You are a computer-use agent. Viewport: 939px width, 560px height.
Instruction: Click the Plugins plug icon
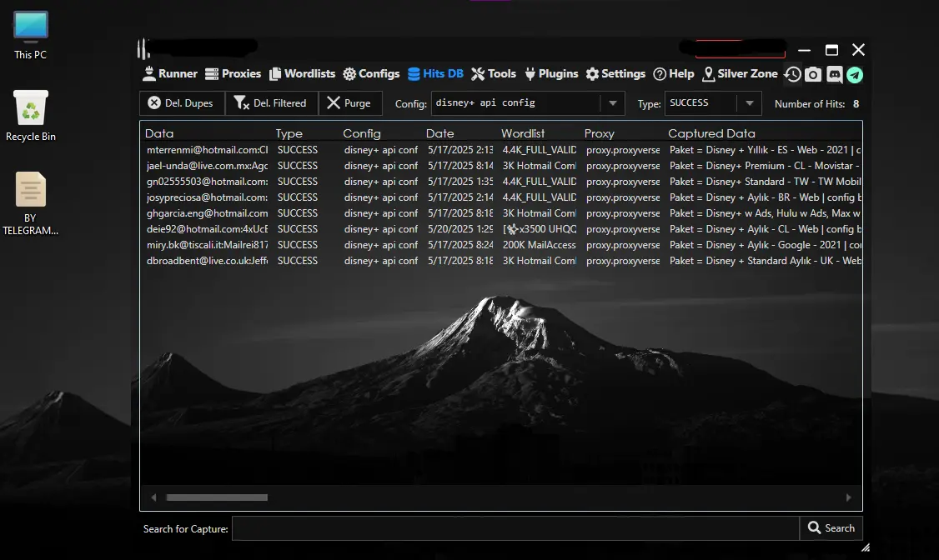(x=530, y=74)
